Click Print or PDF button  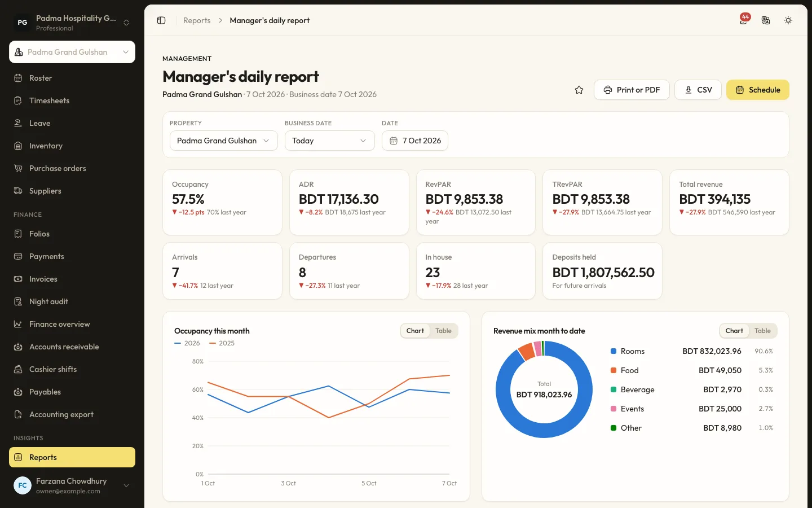(x=632, y=90)
